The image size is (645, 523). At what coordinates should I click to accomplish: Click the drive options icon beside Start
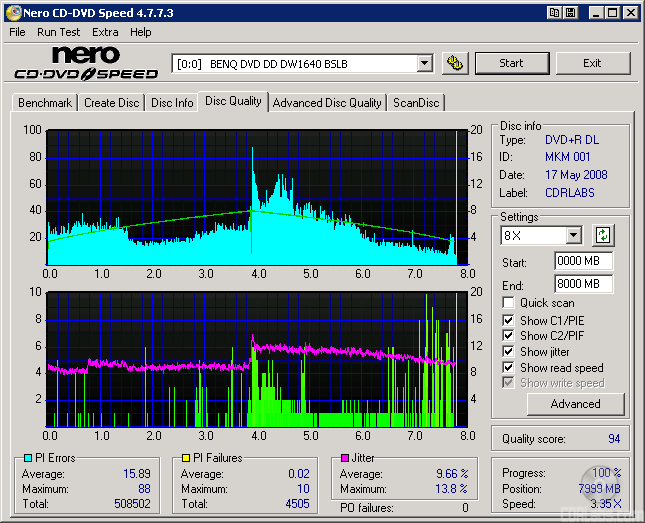(x=455, y=63)
